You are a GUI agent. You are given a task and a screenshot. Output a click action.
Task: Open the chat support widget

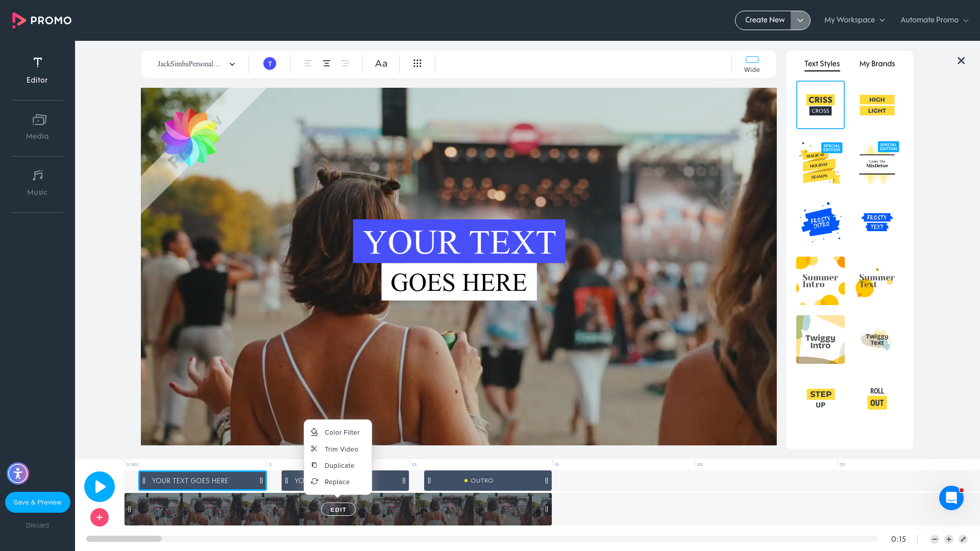pos(951,498)
